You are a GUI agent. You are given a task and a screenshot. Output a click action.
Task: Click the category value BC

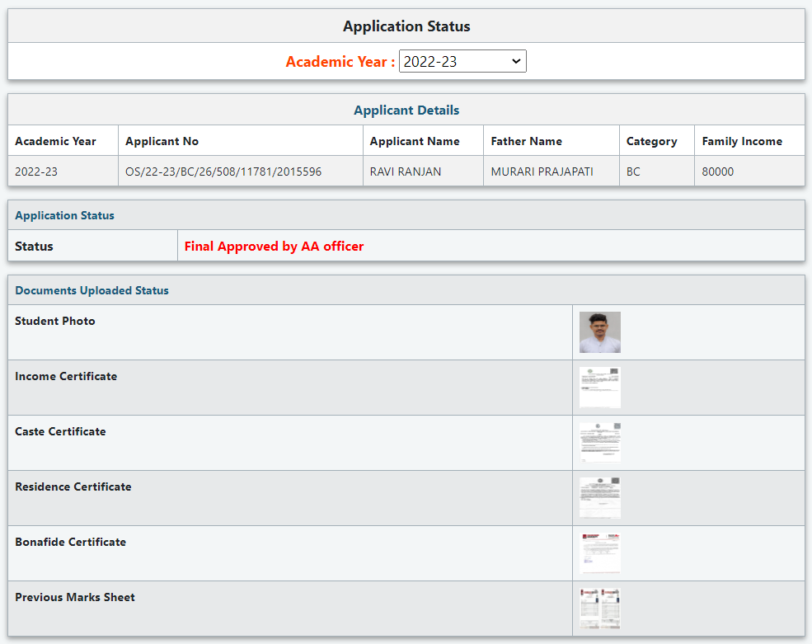pos(633,172)
